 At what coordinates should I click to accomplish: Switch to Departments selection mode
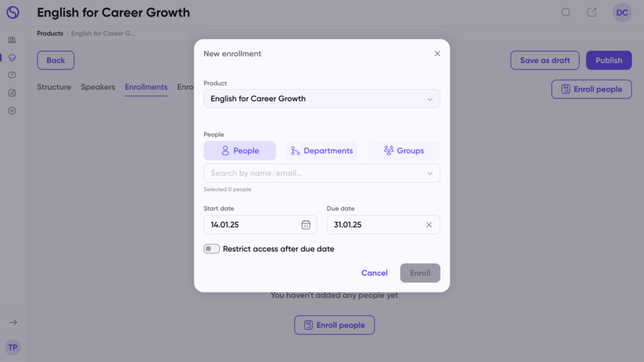(x=322, y=151)
